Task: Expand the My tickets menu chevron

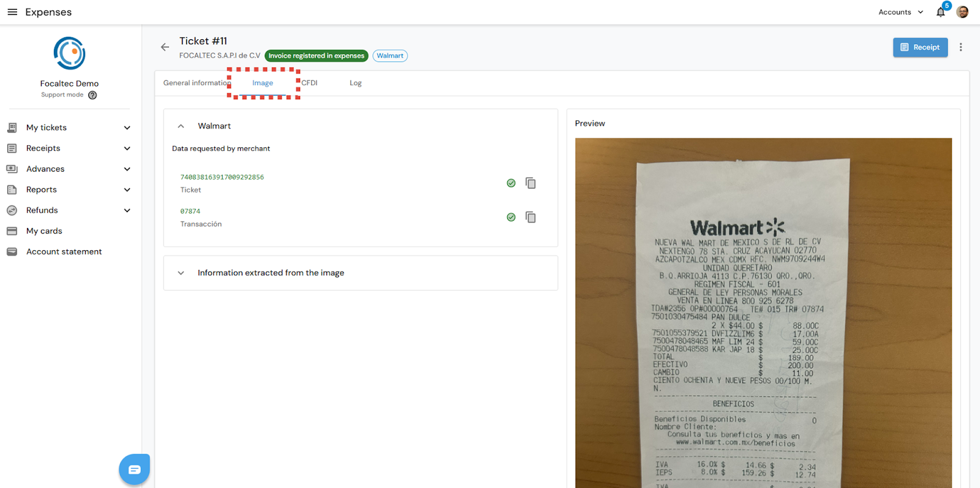Action: [127, 128]
